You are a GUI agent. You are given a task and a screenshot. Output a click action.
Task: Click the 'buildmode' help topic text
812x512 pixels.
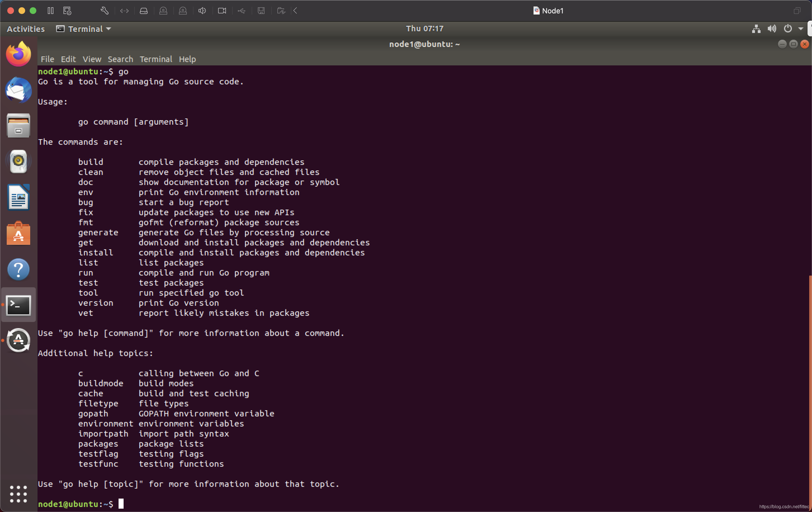tap(101, 383)
